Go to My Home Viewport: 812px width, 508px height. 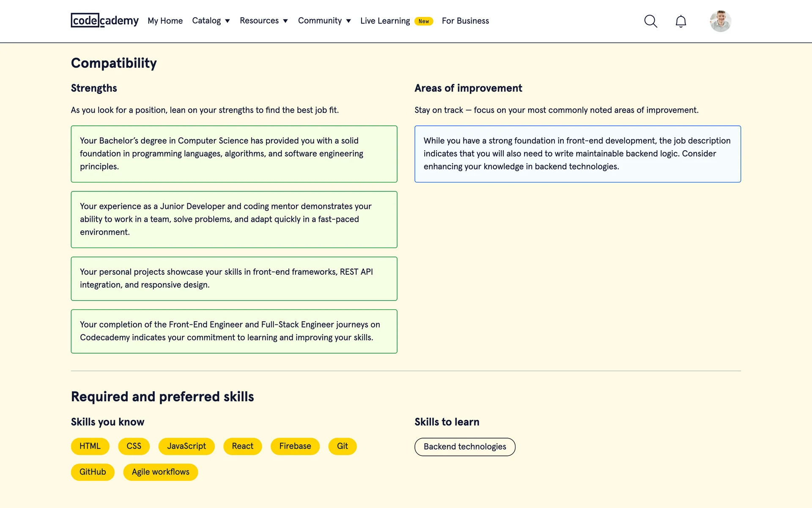[165, 21]
